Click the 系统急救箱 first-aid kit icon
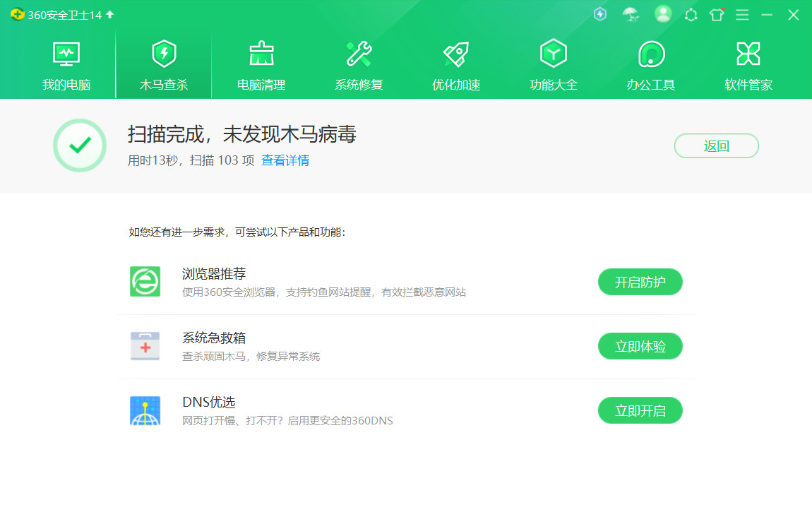 tap(145, 346)
